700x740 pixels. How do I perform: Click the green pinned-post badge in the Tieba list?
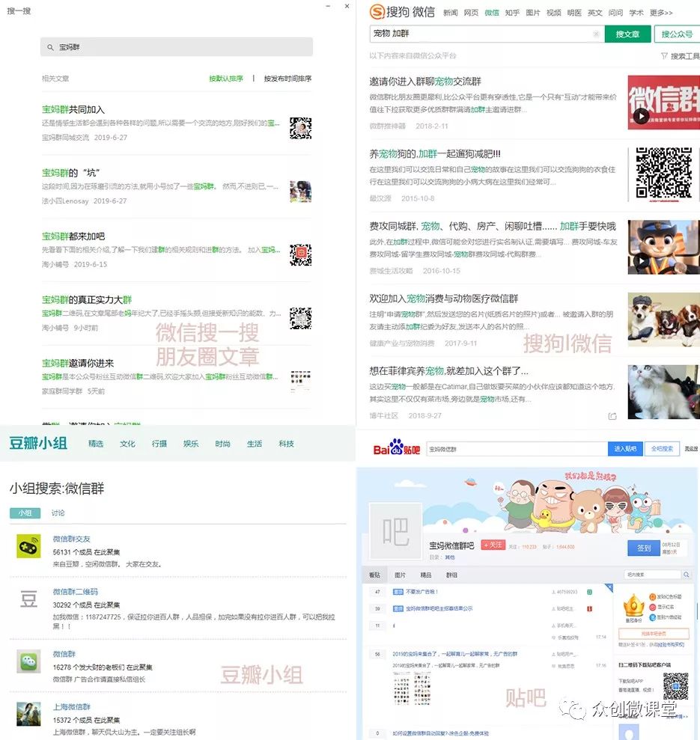(x=589, y=592)
